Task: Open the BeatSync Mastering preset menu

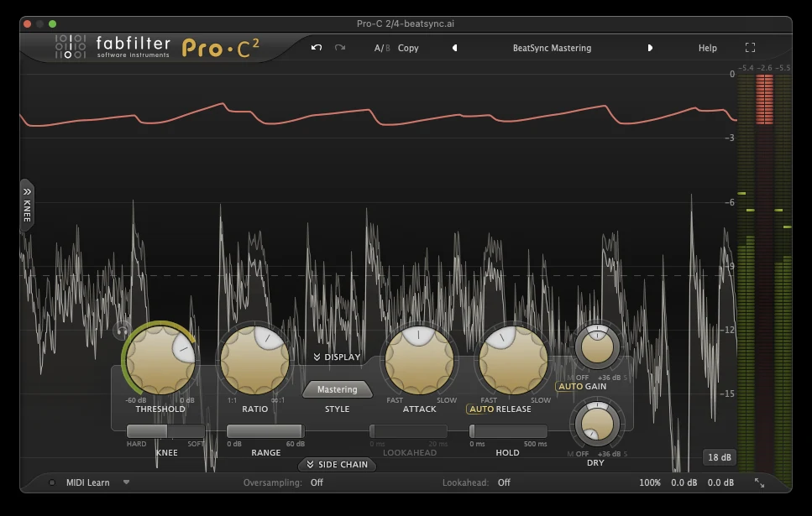Action: pos(552,48)
